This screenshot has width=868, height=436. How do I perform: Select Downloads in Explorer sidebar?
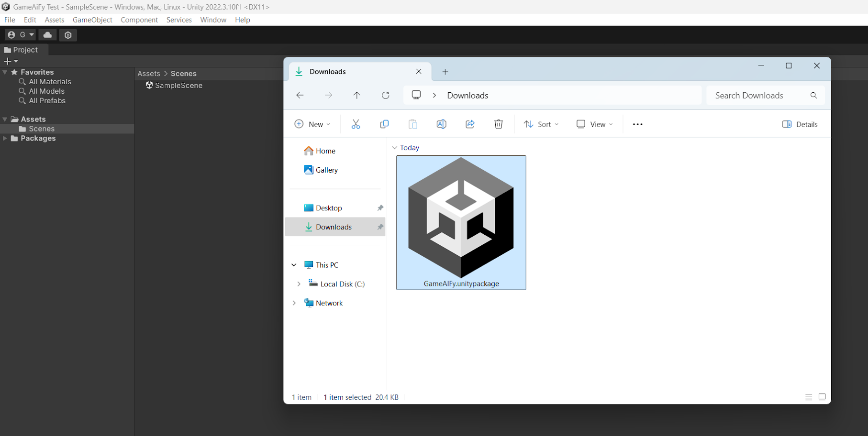tap(335, 227)
